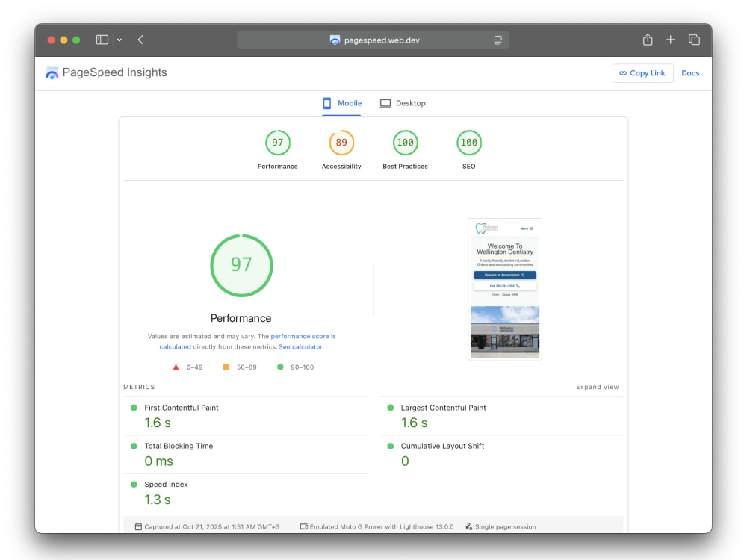This screenshot has height=560, width=747.
Task: Select the SEO 100 score gauge
Action: (469, 143)
